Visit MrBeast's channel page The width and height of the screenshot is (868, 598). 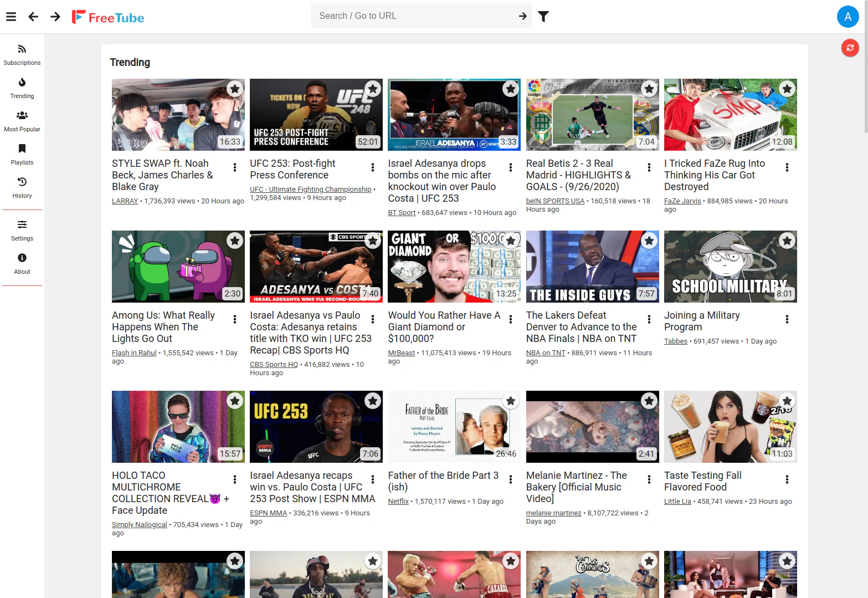click(x=401, y=352)
